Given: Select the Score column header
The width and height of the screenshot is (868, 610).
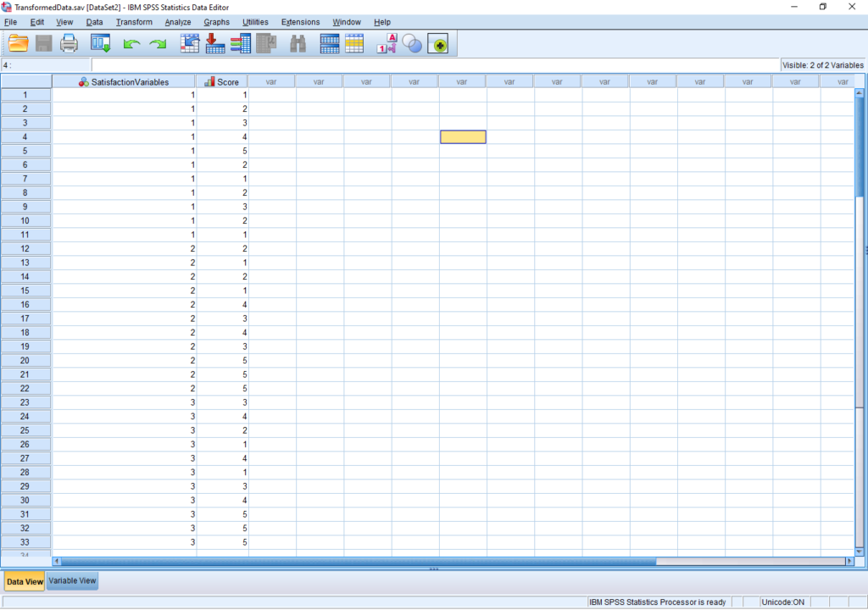Looking at the screenshot, I should (222, 80).
